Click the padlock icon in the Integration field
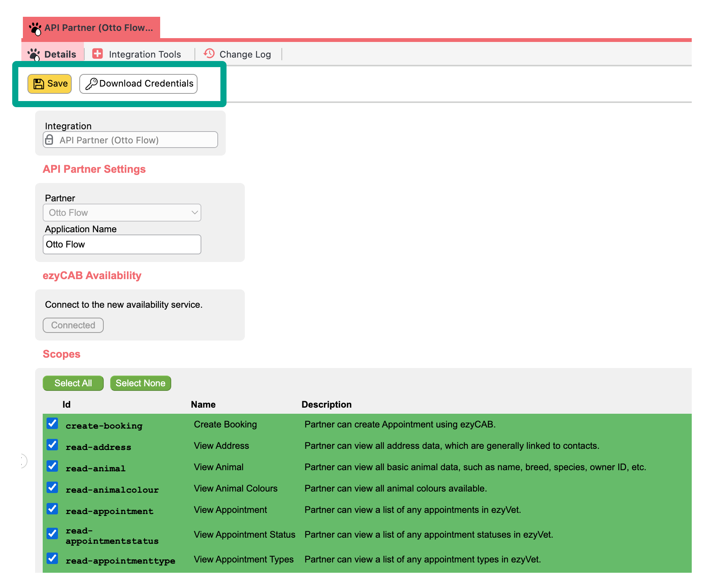Screen dimensions: 707x588 pyautogui.click(x=49, y=140)
